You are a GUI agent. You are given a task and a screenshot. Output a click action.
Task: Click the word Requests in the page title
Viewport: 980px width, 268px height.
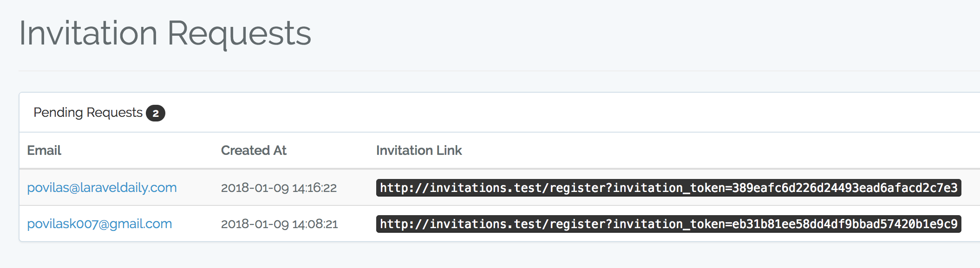tap(239, 33)
